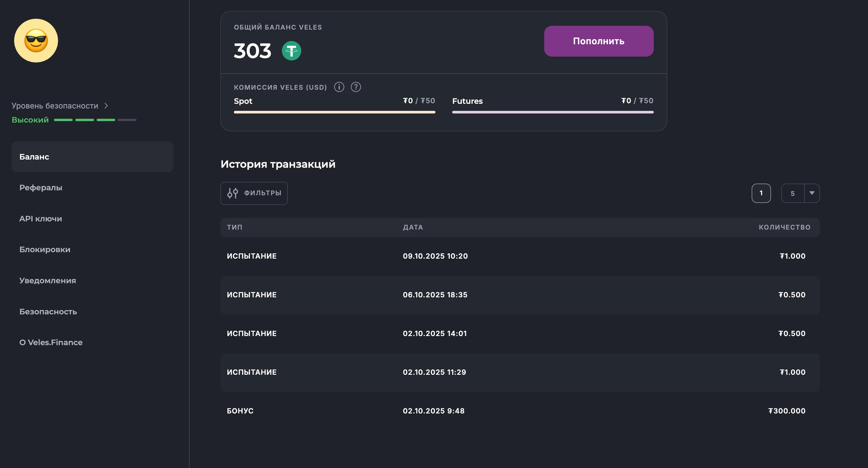Click the question mark help icon
The image size is (868, 468).
tap(356, 87)
